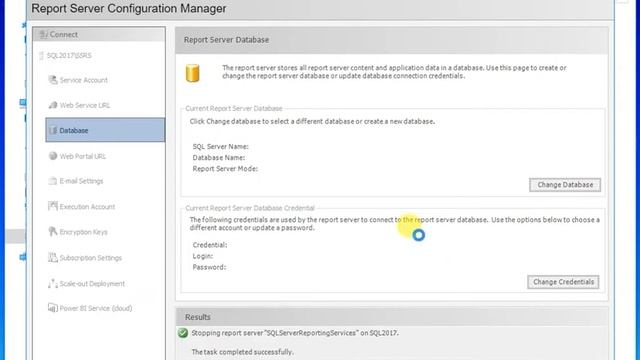Click the Report Server Database heading

pos(226,40)
